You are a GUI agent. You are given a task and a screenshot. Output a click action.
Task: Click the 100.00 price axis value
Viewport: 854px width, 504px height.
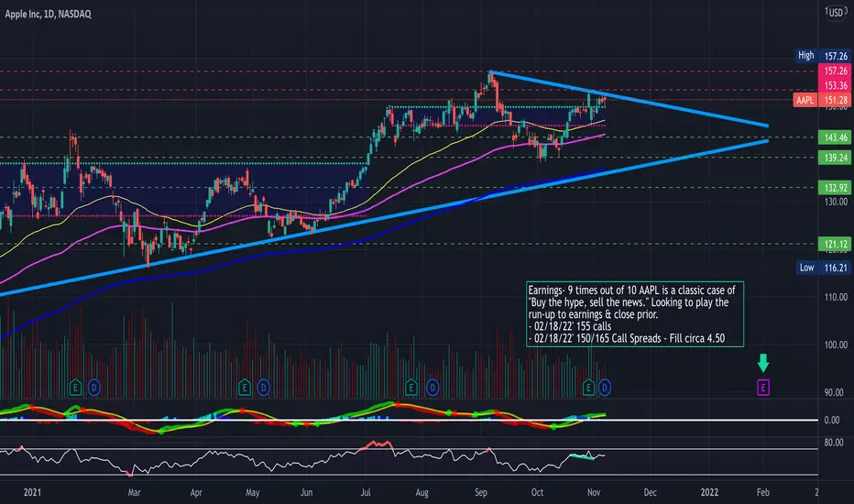click(x=836, y=345)
